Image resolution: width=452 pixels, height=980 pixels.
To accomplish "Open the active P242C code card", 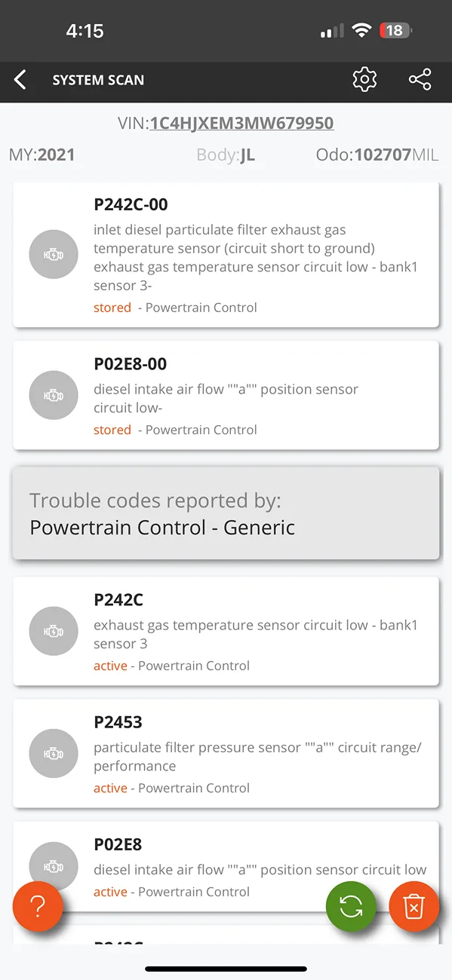I will (226, 632).
